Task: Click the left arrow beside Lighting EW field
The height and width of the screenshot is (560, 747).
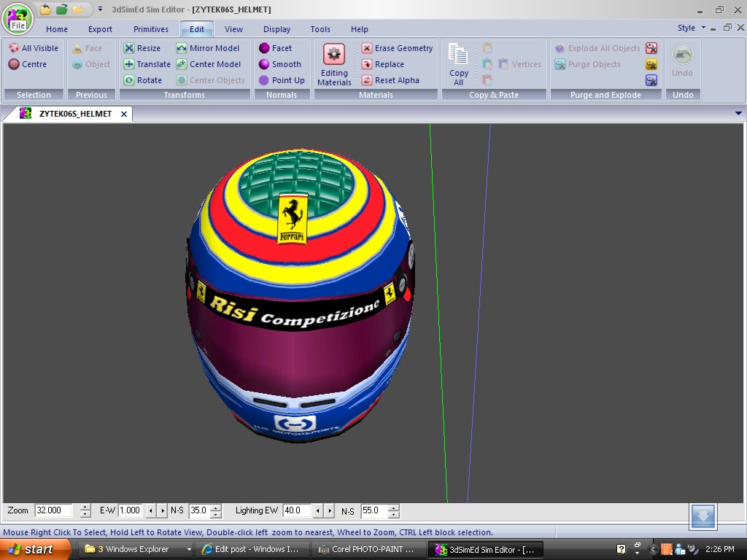Action: pyautogui.click(x=318, y=511)
